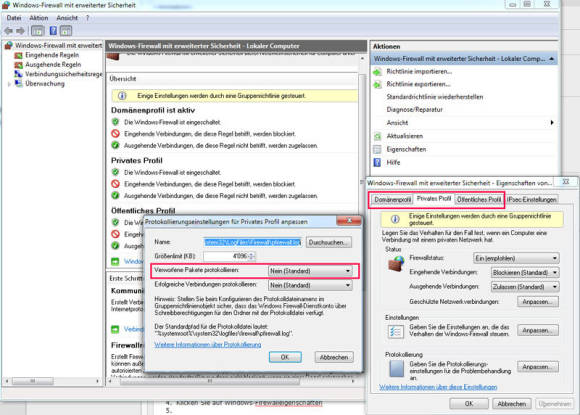Click Abbrechen in the Eigenschaften dialog
The width and height of the screenshot is (580, 415).
pos(512,404)
